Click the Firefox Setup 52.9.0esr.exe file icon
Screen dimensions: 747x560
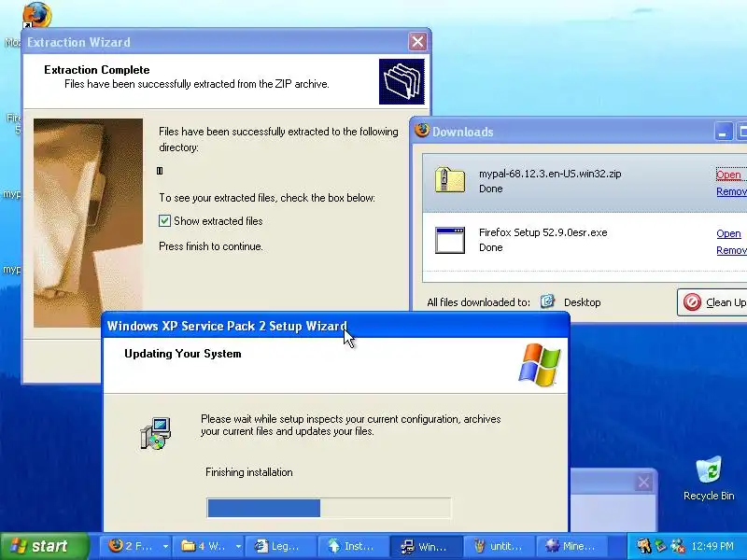point(450,241)
